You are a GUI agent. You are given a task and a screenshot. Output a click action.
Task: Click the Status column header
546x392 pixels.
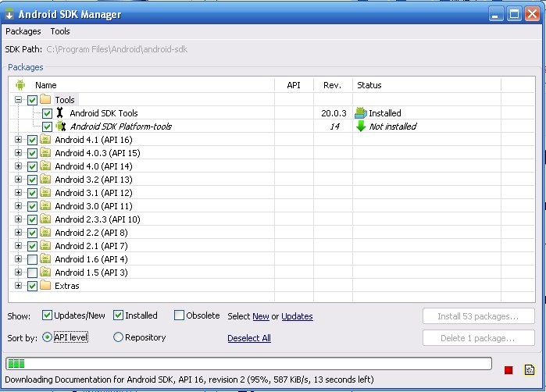(369, 85)
